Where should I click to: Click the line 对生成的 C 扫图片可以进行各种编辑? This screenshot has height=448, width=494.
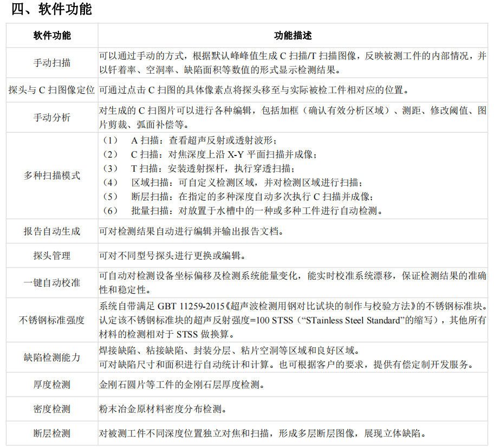point(292,111)
